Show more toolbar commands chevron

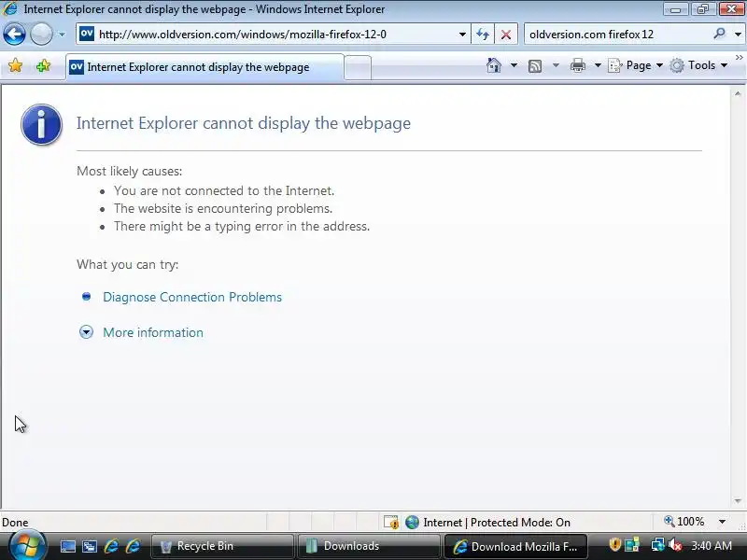coord(740,58)
